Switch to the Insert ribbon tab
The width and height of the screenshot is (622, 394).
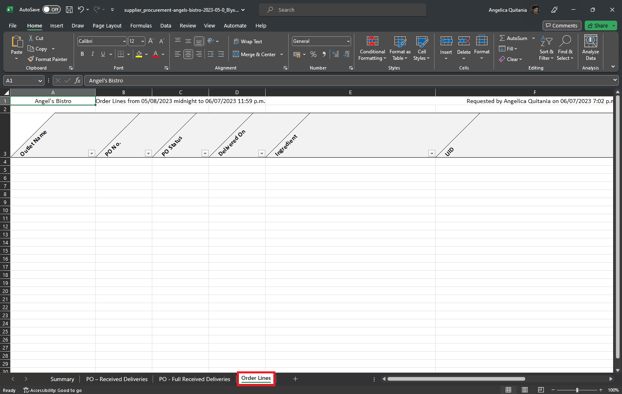56,25
